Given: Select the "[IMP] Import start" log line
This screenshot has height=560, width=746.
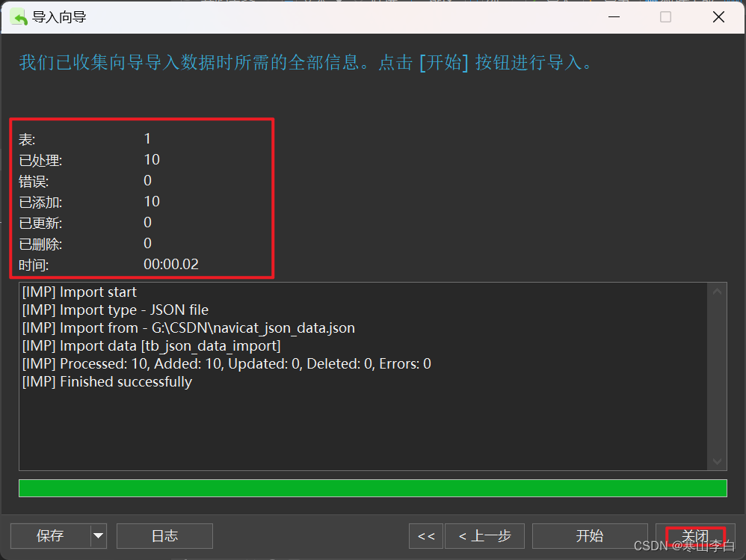Looking at the screenshot, I should pos(79,292).
